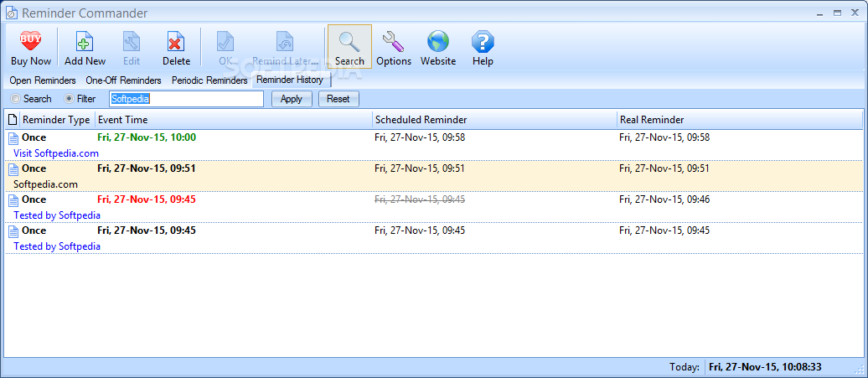Click the Today: label in status bar

[685, 366]
